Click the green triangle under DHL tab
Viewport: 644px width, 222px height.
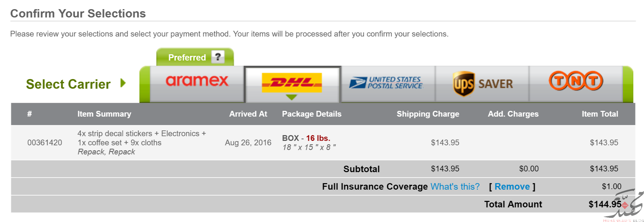[291, 97]
